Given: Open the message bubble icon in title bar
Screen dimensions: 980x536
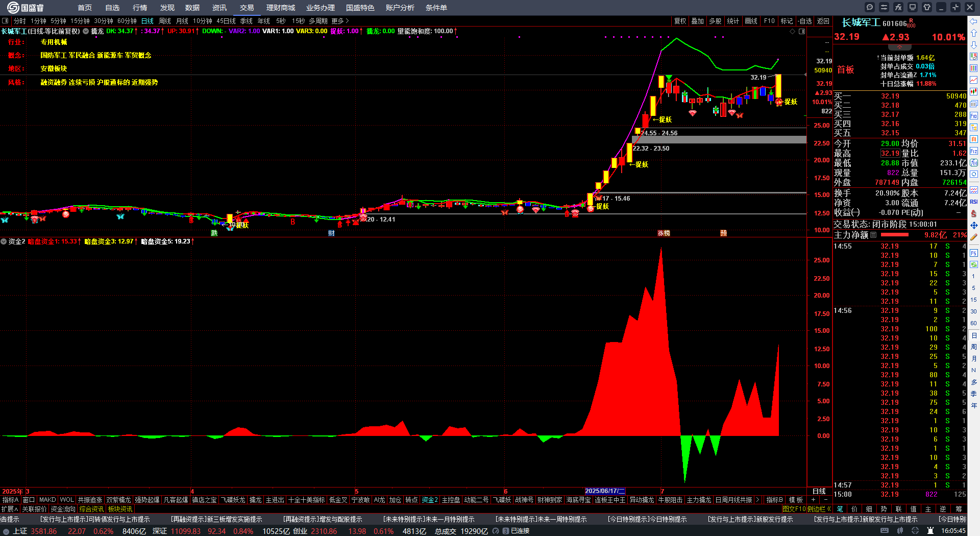Looking at the screenshot, I should coord(870,7).
